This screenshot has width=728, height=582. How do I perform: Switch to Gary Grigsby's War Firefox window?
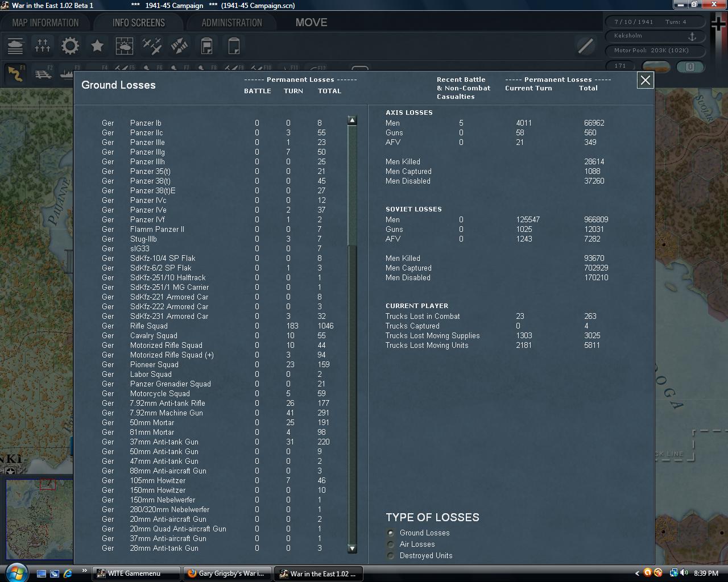pyautogui.click(x=227, y=573)
